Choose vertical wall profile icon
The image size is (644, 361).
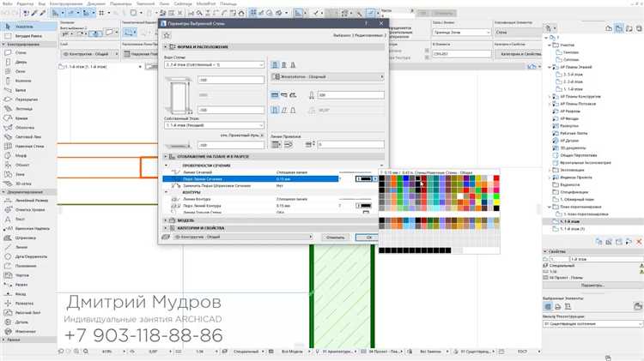tap(275, 110)
